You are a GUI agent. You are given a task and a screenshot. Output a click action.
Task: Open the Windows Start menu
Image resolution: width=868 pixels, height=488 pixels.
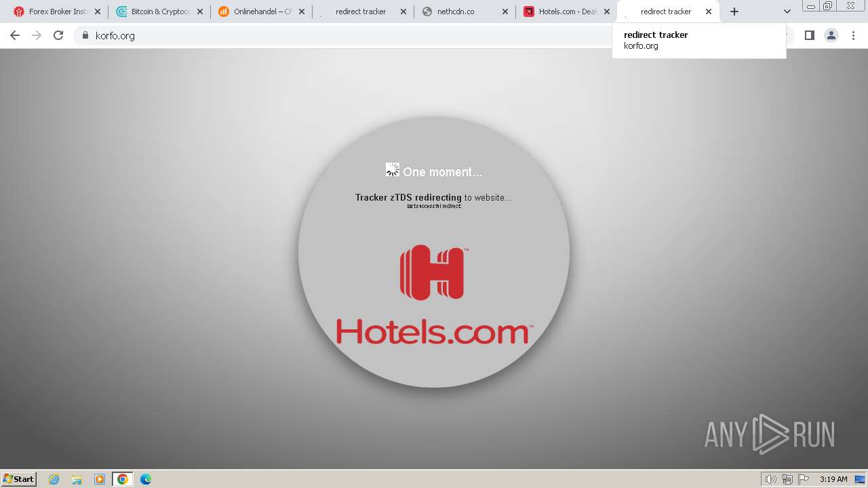[19, 479]
